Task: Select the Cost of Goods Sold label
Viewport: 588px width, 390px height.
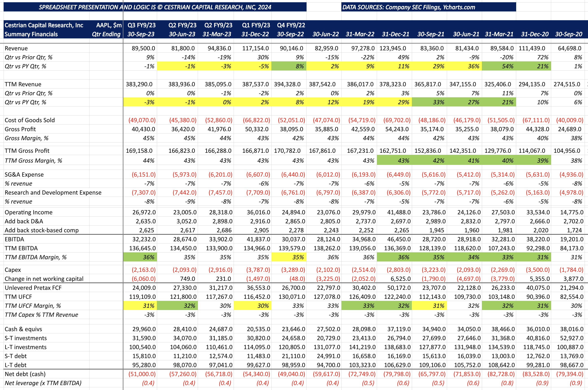Action: tap(30, 120)
